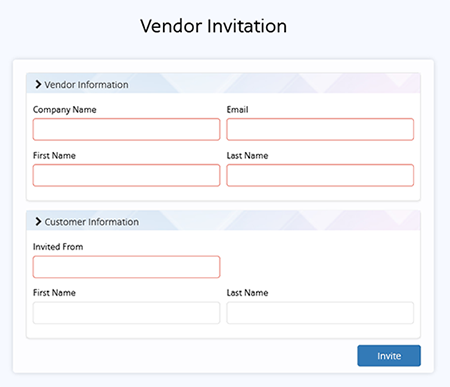Focus the customer Last Name field
This screenshot has height=387, width=450.
320,313
